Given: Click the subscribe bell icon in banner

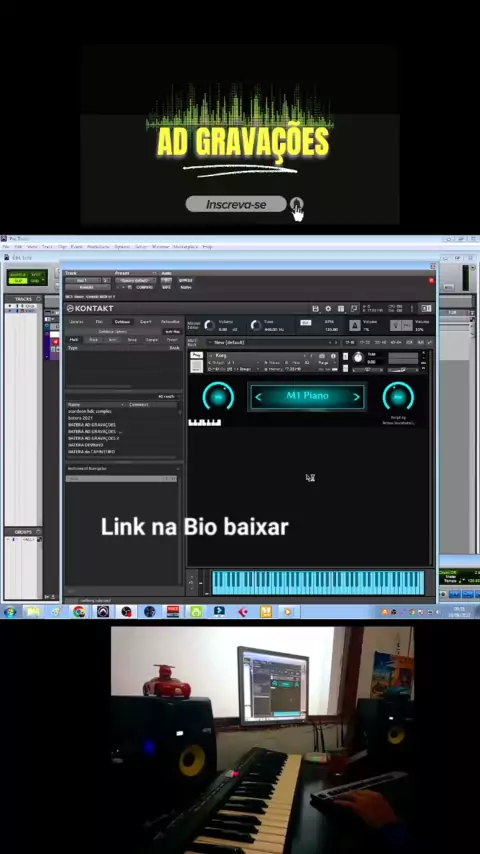Looking at the screenshot, I should 296,204.
